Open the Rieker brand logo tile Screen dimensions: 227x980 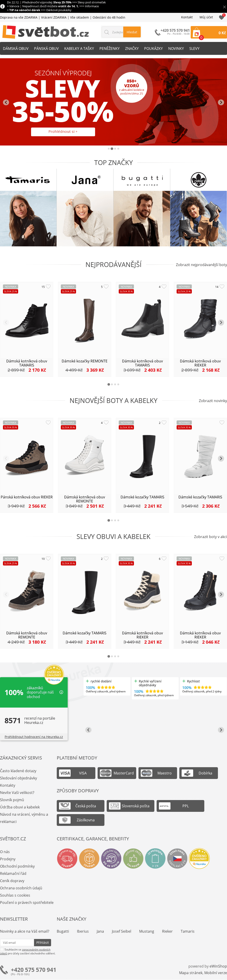[x=198, y=180]
